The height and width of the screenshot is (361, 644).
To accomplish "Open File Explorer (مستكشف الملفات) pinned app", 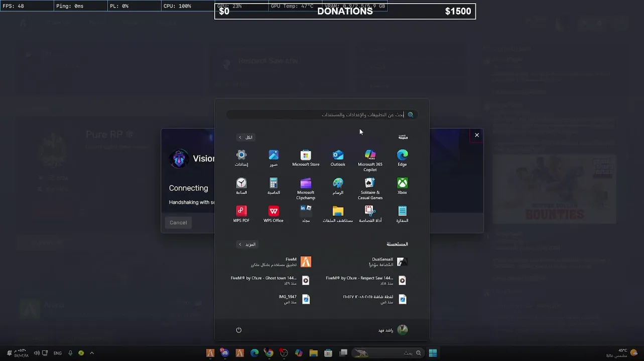I will (338, 214).
